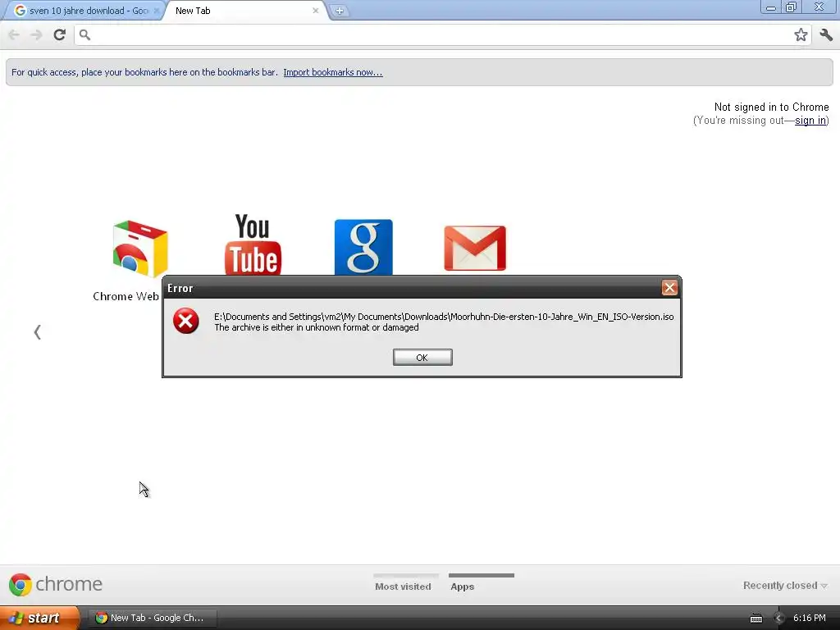Open the Chrome Web Store app

[x=139, y=249]
